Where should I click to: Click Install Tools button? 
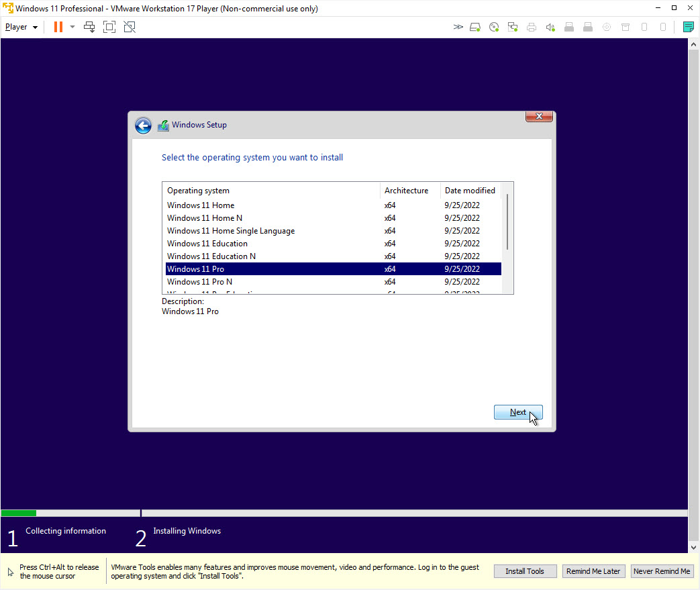point(525,571)
